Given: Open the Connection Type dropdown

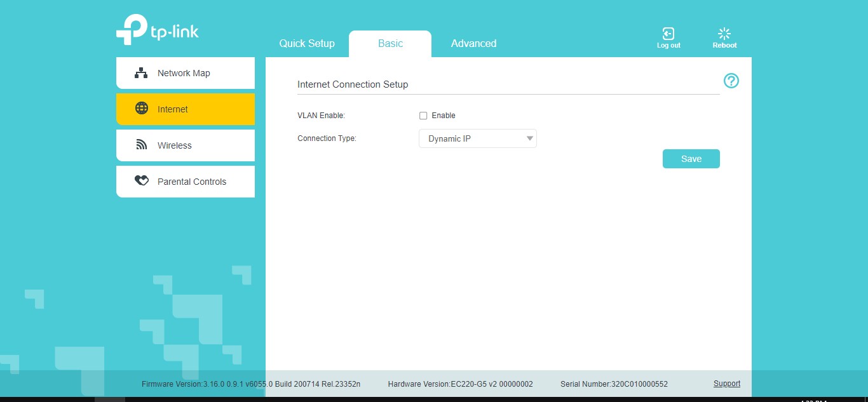Looking at the screenshot, I should (x=477, y=138).
